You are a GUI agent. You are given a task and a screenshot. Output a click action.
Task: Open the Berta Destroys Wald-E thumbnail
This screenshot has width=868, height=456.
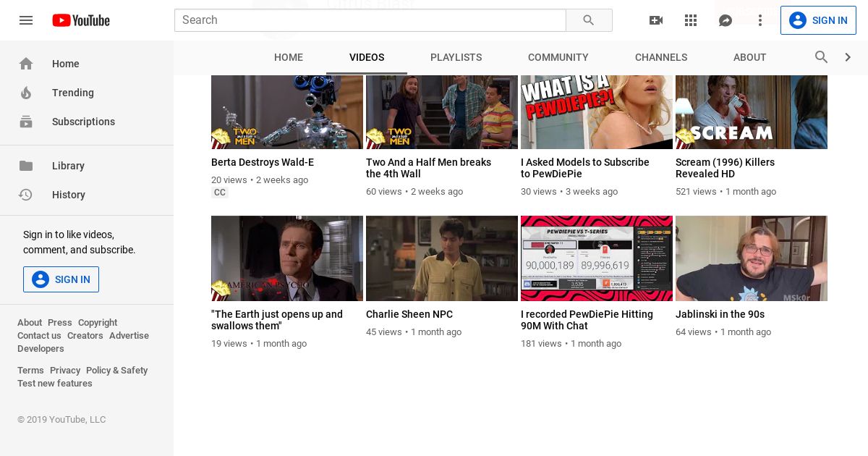coord(287,112)
